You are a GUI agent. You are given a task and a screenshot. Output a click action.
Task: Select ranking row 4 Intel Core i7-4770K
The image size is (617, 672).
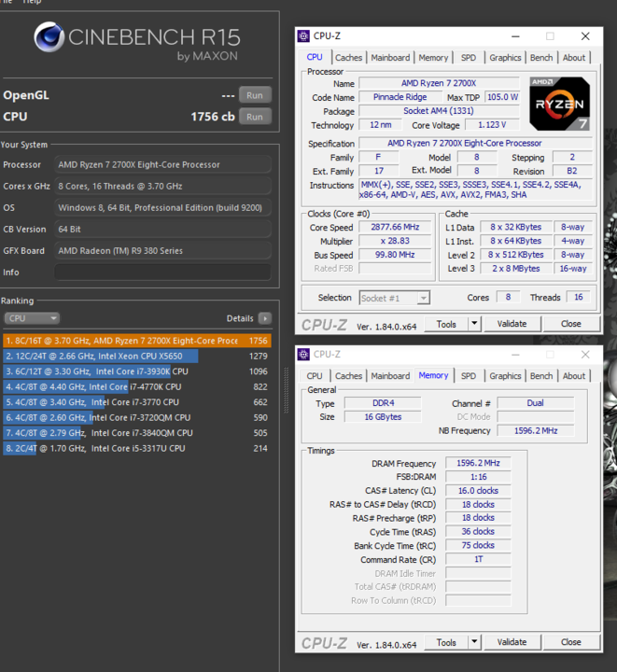tap(137, 387)
